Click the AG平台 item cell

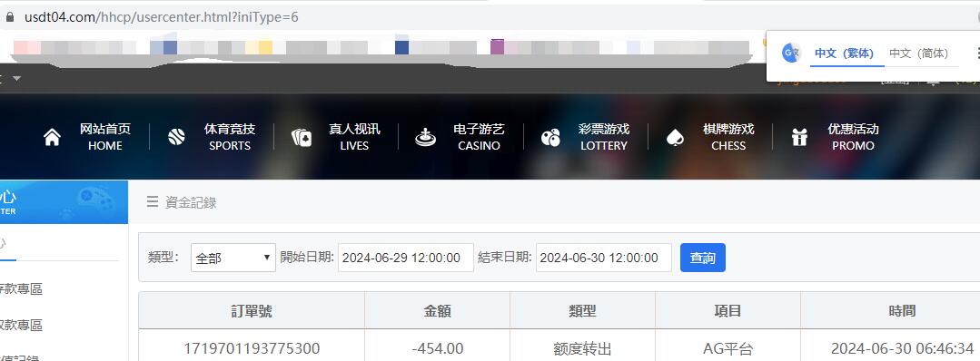coord(728,348)
